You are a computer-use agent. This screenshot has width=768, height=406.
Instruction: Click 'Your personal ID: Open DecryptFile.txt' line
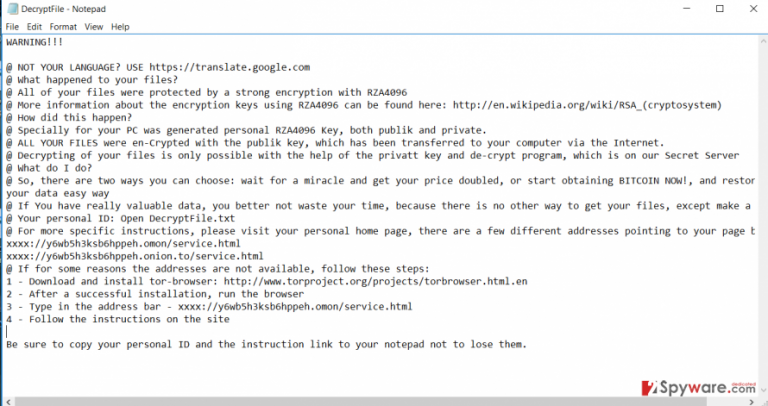120,218
